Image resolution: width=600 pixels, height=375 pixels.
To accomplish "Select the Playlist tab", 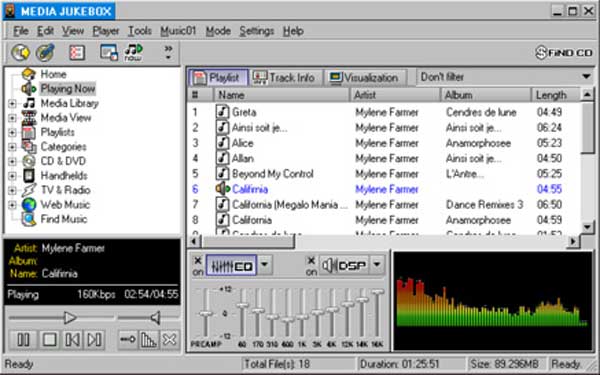I will (x=218, y=78).
